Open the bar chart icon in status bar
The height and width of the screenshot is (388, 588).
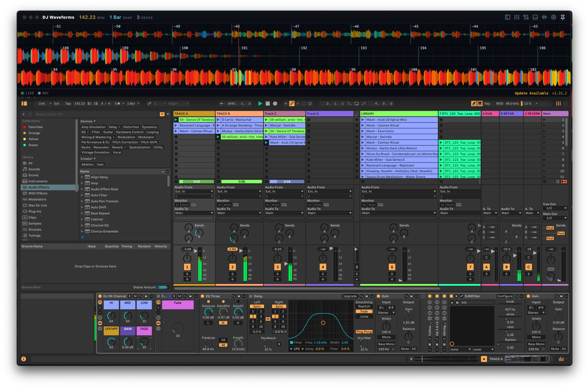point(561,359)
